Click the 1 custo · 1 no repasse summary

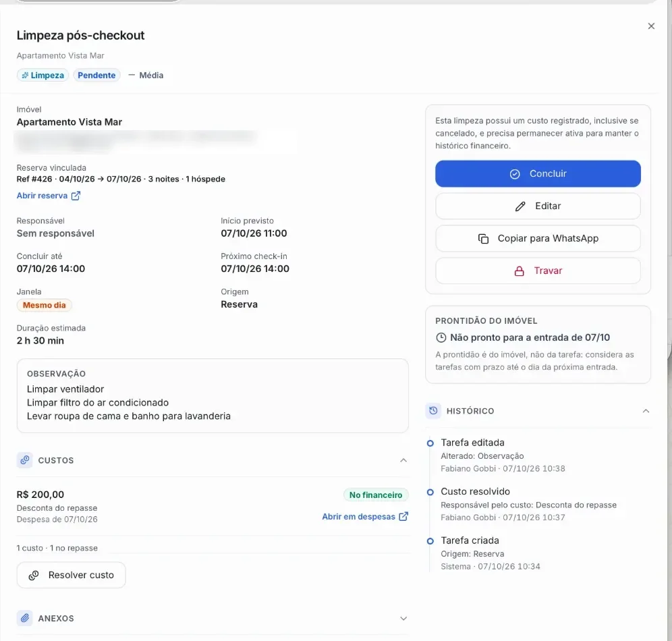coord(57,548)
